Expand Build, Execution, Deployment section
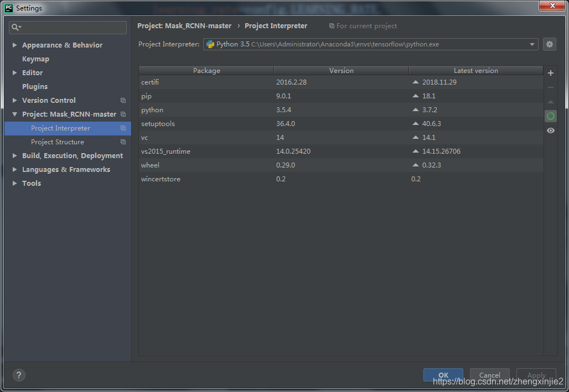This screenshot has height=392, width=569. (14, 155)
